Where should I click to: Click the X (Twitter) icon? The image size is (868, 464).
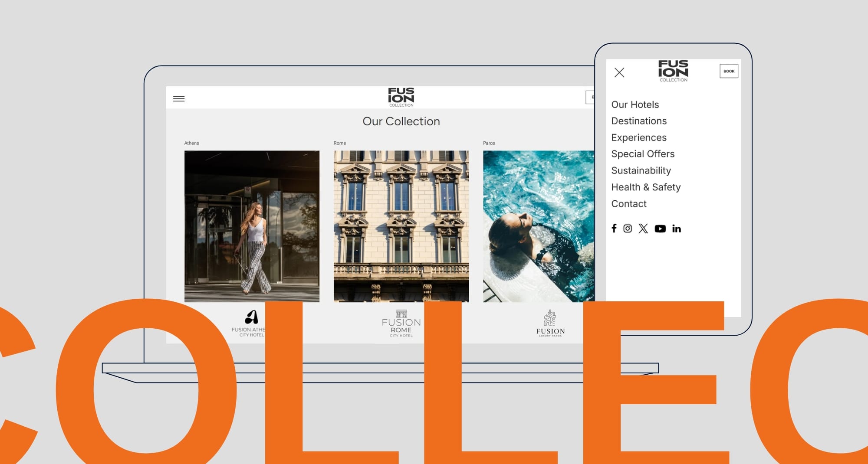[x=643, y=229]
